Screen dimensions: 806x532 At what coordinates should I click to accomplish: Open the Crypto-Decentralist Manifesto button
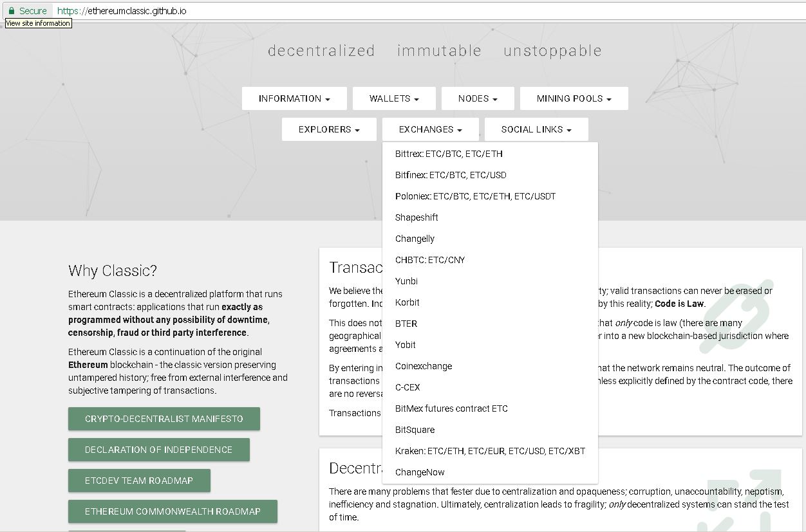click(164, 419)
